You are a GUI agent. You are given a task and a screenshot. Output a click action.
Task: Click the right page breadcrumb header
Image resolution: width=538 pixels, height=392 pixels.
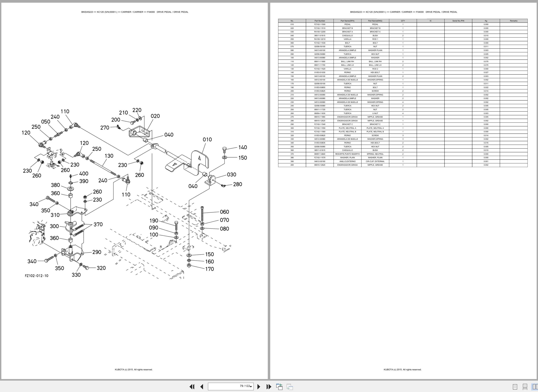pyautogui.click(x=404, y=12)
